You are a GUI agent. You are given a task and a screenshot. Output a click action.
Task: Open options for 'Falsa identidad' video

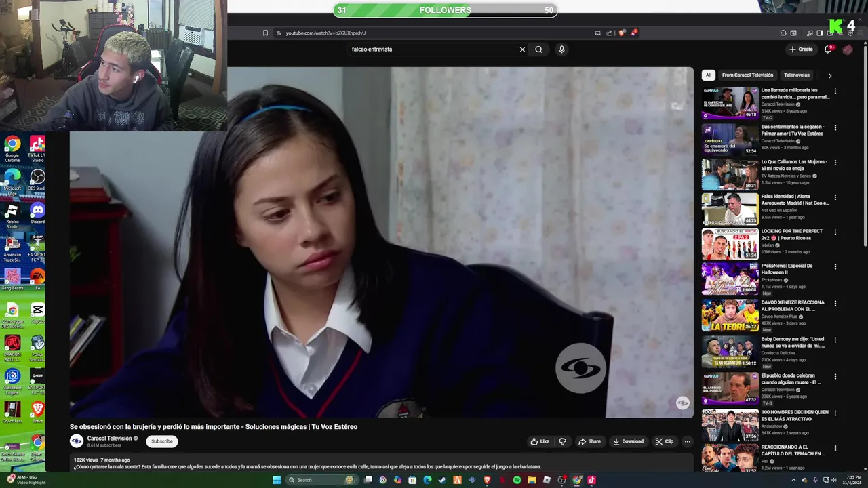tap(835, 197)
